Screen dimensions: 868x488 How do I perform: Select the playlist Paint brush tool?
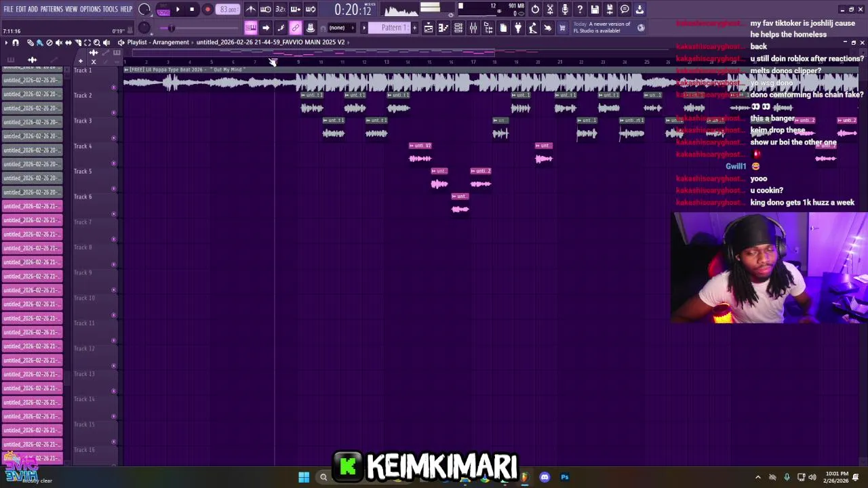pyautogui.click(x=39, y=43)
